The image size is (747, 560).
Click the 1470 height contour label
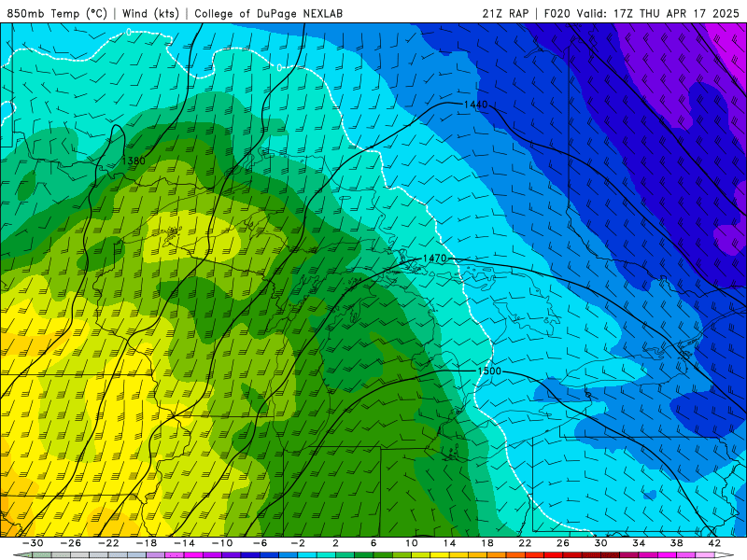point(434,259)
